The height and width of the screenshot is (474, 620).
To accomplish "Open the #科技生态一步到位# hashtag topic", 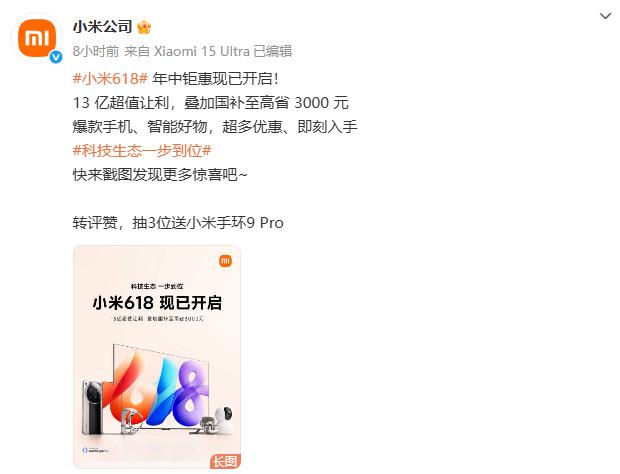I will [142, 151].
